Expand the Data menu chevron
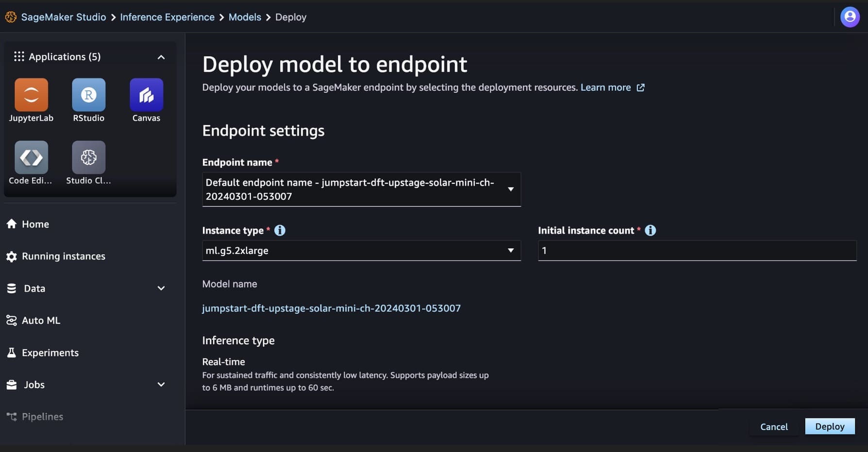The image size is (868, 452). (x=161, y=289)
